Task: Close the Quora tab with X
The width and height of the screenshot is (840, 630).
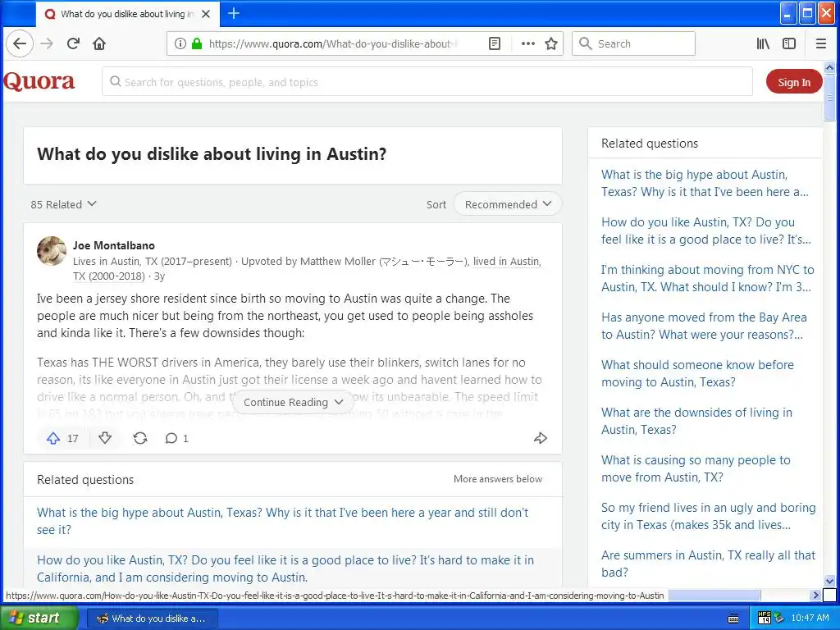Action: (206, 14)
